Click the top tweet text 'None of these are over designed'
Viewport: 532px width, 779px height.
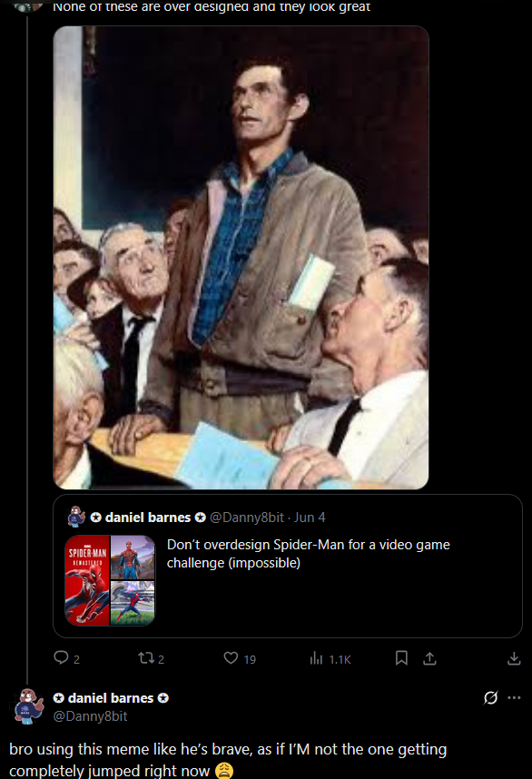coord(212,6)
